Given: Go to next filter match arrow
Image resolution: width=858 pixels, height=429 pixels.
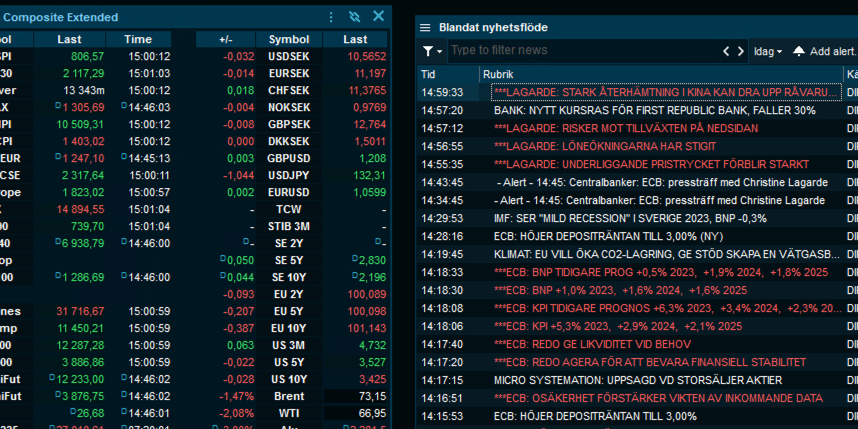Looking at the screenshot, I should [740, 51].
